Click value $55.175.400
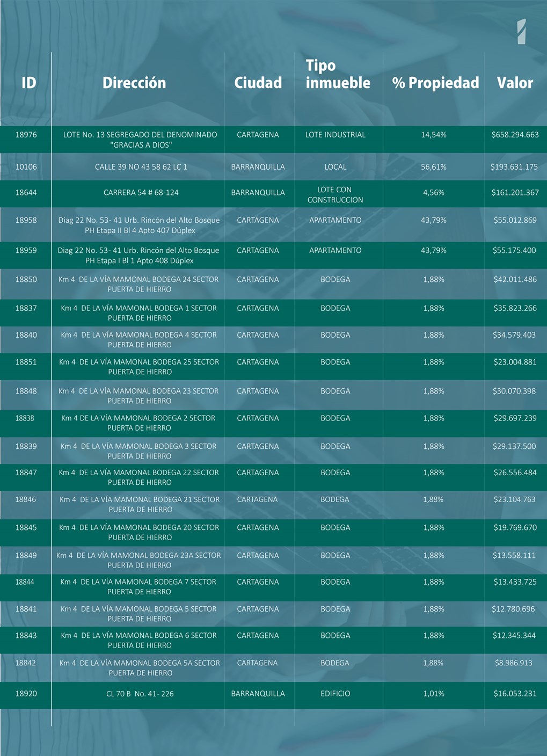Image resolution: width=547 pixels, height=756 pixels. 514,250
